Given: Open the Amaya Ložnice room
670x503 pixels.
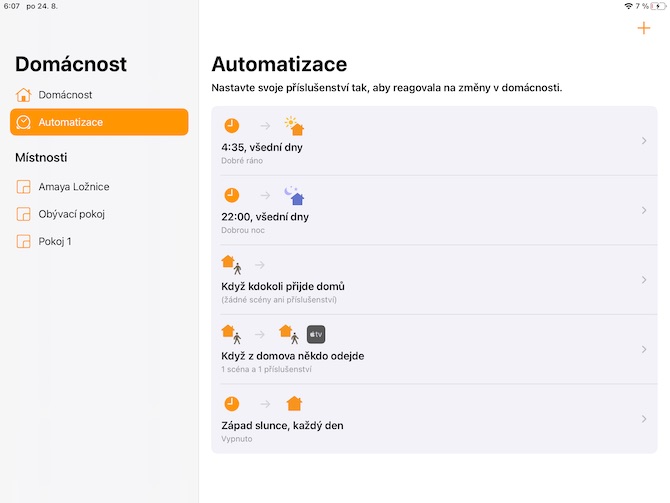Looking at the screenshot, I should point(74,187).
